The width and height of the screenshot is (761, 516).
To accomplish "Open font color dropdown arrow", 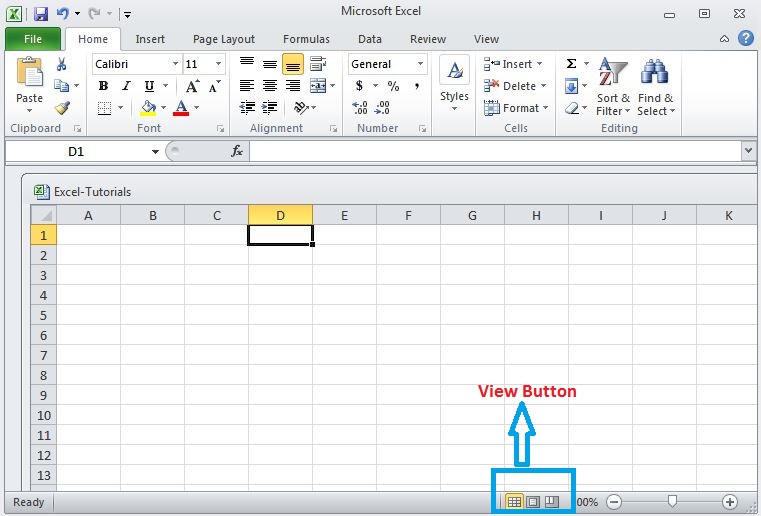I will 197,108.
